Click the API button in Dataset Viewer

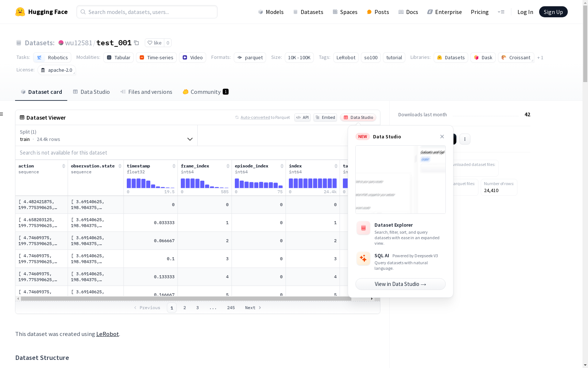pyautogui.click(x=302, y=117)
